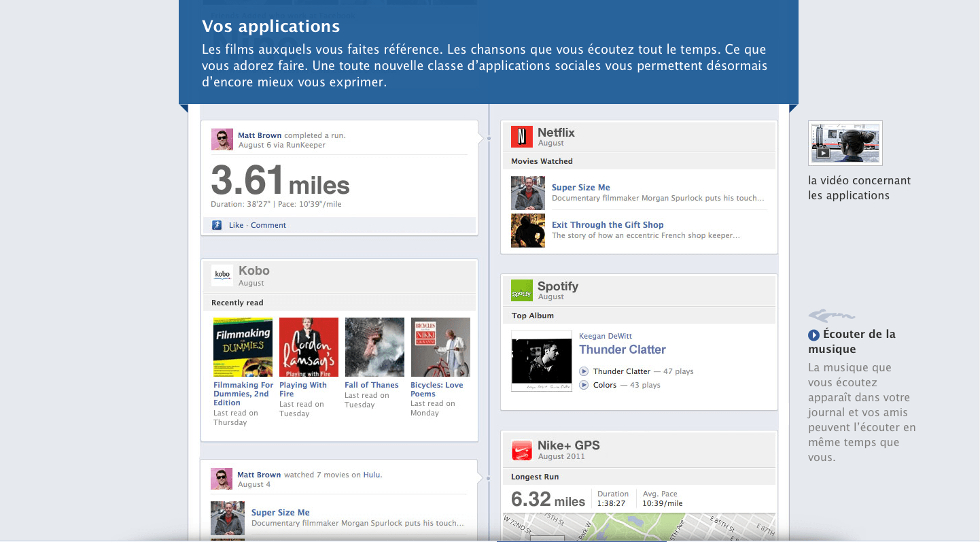Screen dimensions: 980x542
Task: Open the Fall of Thanes title link
Action: click(372, 385)
